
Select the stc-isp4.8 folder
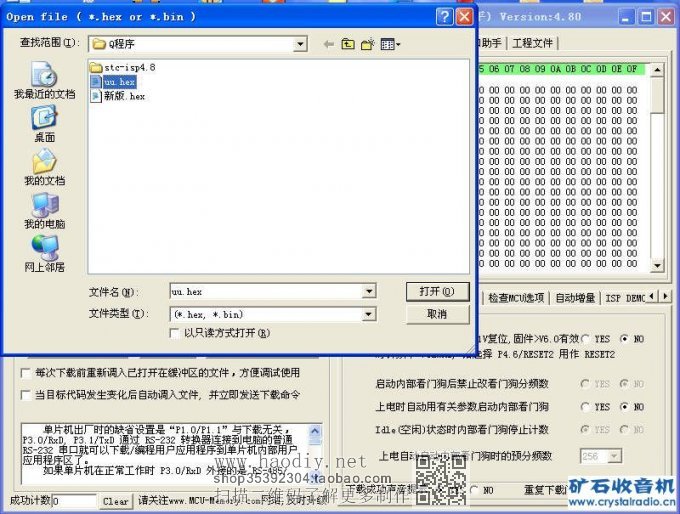pyautogui.click(x=129, y=67)
